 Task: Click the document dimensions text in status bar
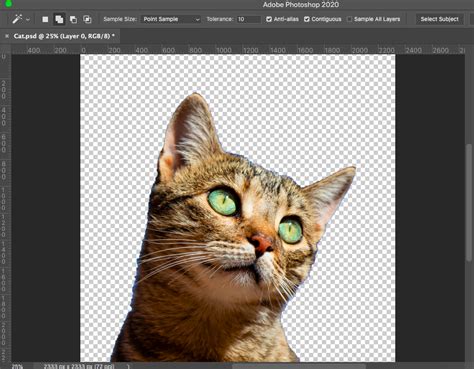tap(79, 366)
